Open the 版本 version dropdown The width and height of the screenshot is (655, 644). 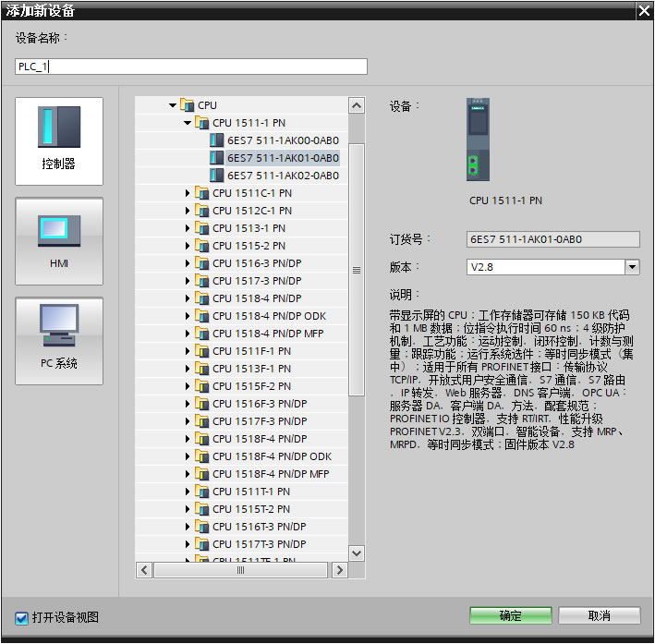point(632,267)
